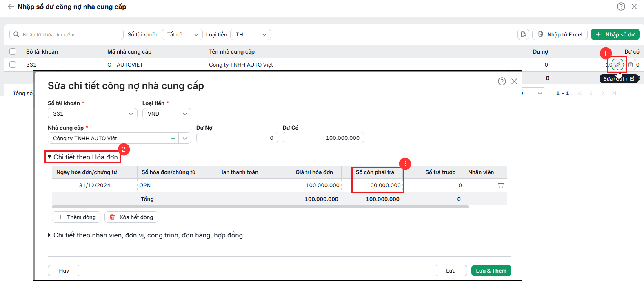
Task: Open the help icon at page top right
Action: (621, 7)
